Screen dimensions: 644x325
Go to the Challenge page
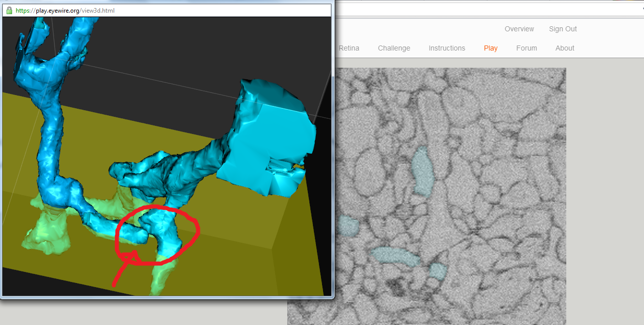coord(394,48)
